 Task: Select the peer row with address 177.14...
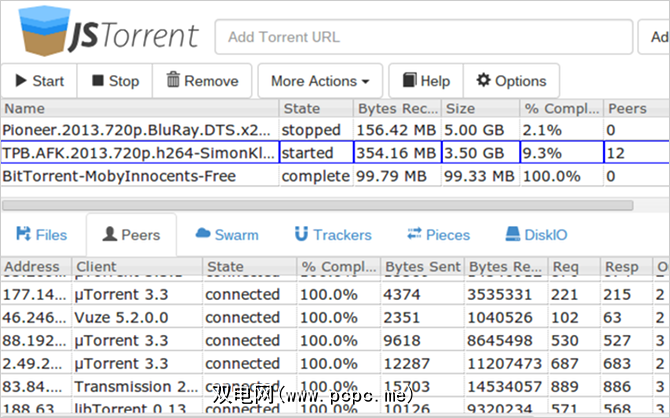pyautogui.click(x=335, y=294)
